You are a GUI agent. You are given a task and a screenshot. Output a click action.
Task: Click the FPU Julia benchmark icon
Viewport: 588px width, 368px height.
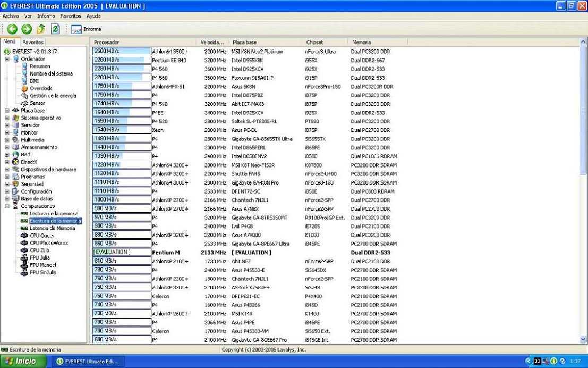pyautogui.click(x=24, y=257)
